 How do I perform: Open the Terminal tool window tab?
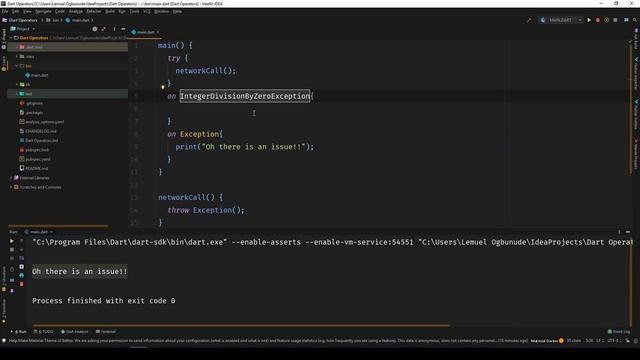(x=106, y=331)
